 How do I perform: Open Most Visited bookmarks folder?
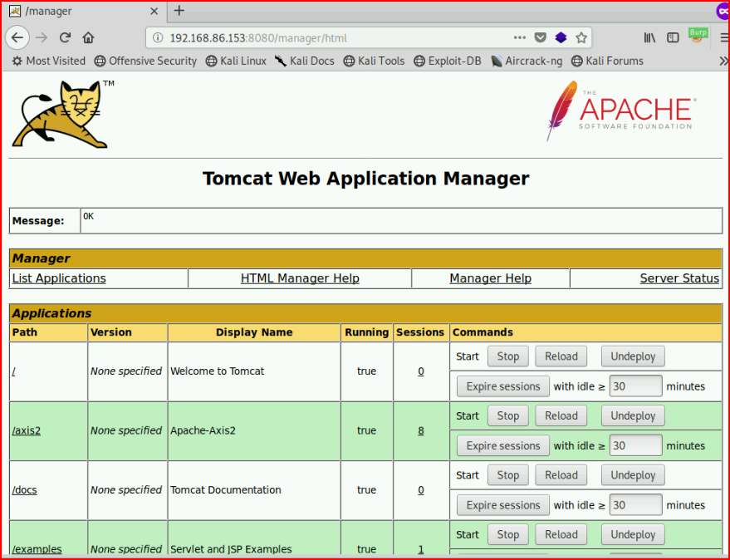coord(49,61)
